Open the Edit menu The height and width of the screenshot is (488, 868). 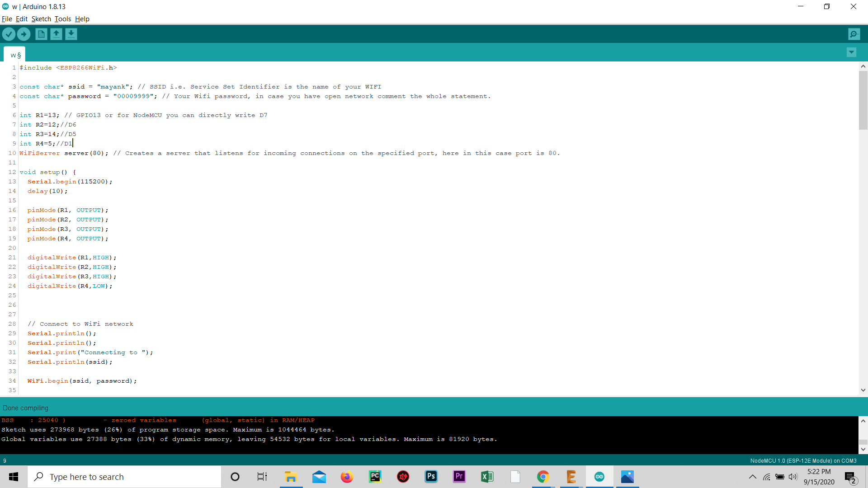tap(22, 19)
